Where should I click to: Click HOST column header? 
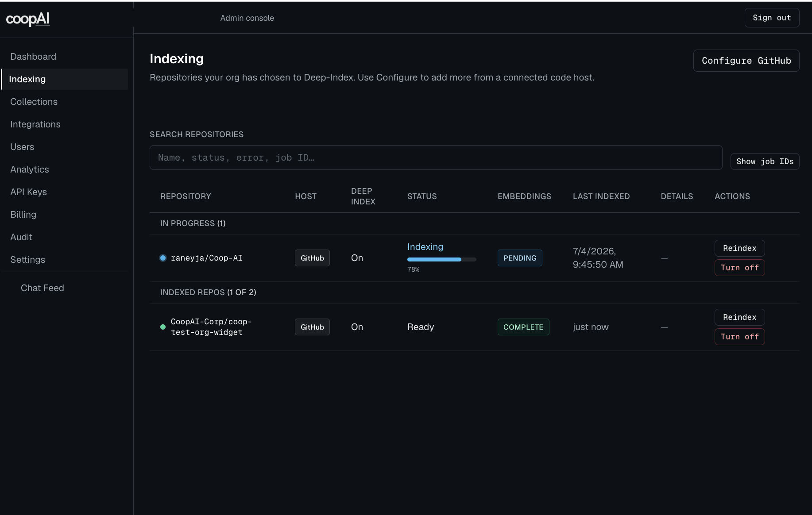(305, 196)
